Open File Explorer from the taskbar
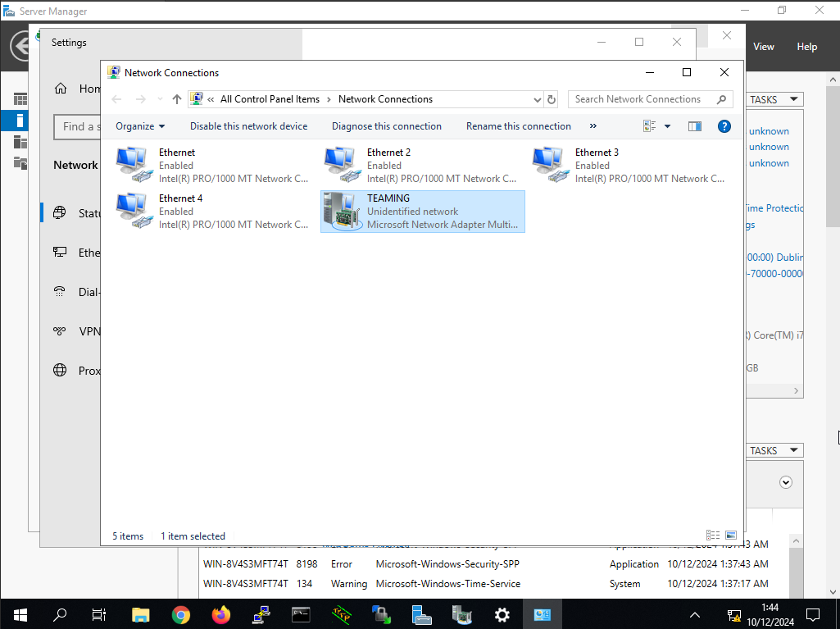Image resolution: width=840 pixels, height=629 pixels. 141,614
